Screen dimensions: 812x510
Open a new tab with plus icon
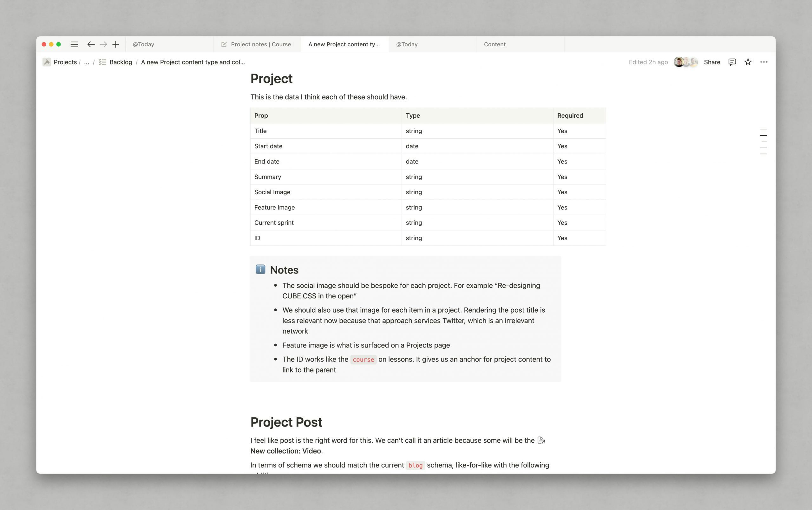click(x=115, y=44)
